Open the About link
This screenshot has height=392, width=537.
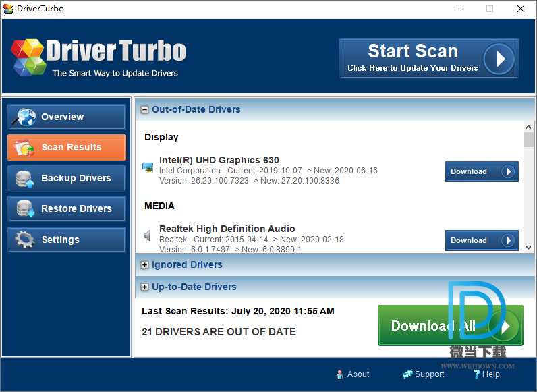pos(353,374)
